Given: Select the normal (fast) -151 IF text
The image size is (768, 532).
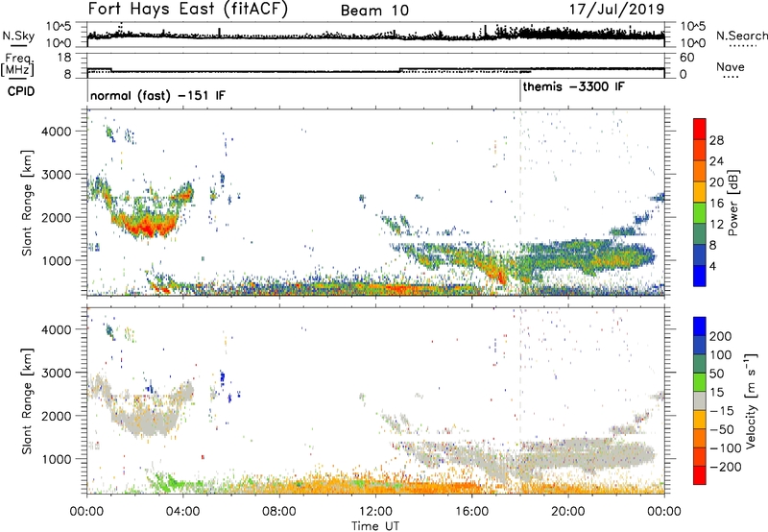Looking at the screenshot, I should (x=157, y=95).
